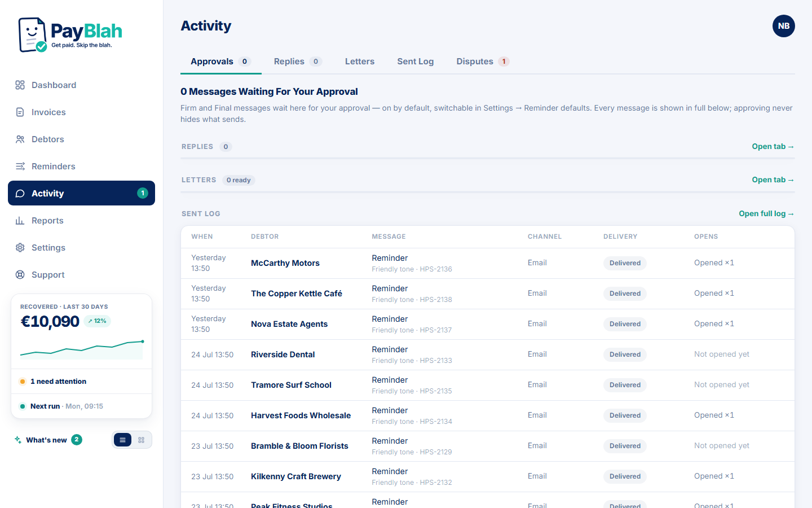812x508 pixels.
Task: Select the Sent Log tab
Action: click(x=416, y=62)
